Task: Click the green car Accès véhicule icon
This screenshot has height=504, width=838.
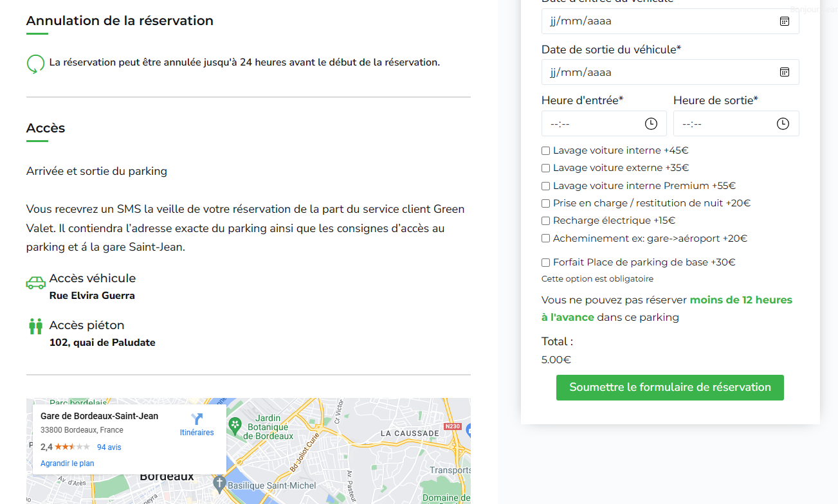Action: 35,283
